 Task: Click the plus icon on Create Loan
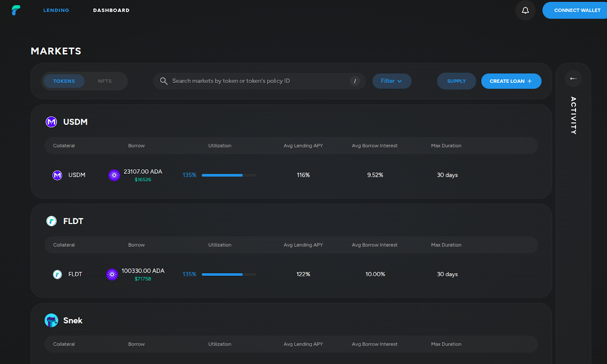pos(530,81)
